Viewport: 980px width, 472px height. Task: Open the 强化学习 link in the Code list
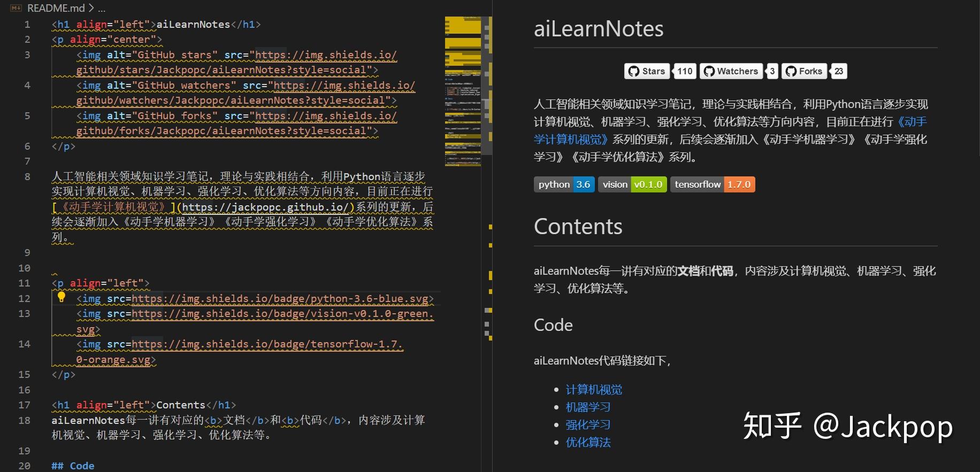pyautogui.click(x=588, y=425)
